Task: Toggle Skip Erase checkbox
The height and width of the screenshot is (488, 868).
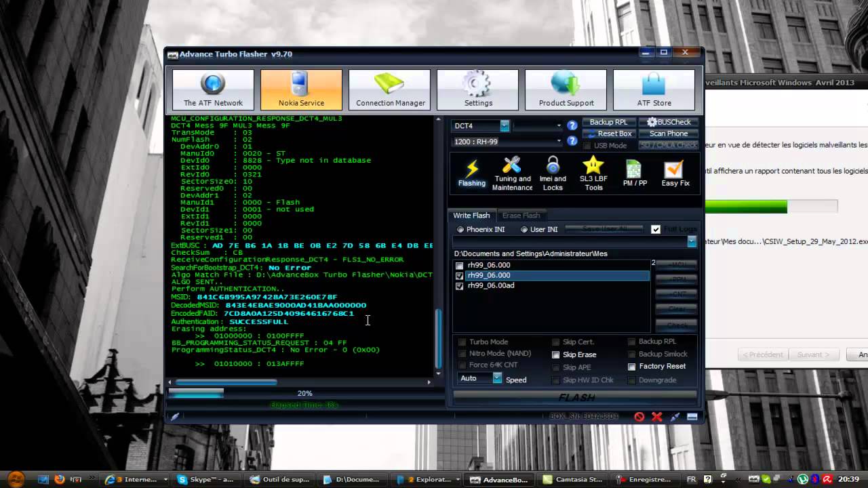Action: click(556, 354)
